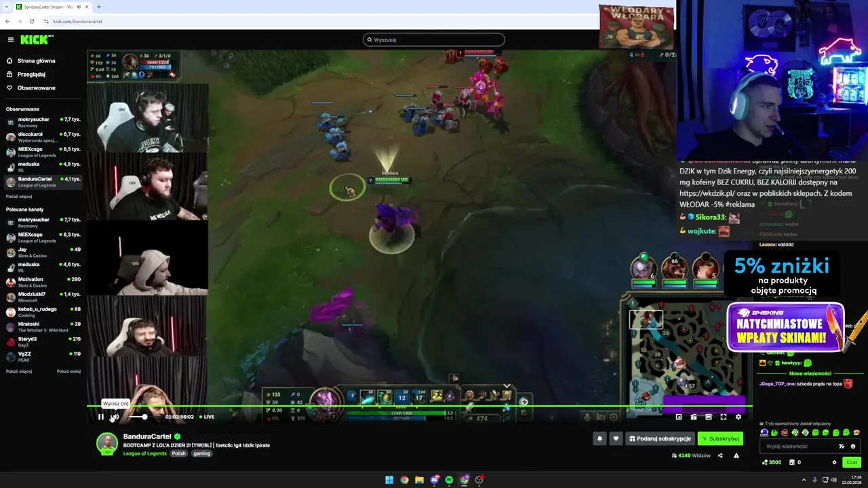This screenshot has width=868, height=488.
Task: Enable picture-in-picture mini player
Action: coord(679,417)
